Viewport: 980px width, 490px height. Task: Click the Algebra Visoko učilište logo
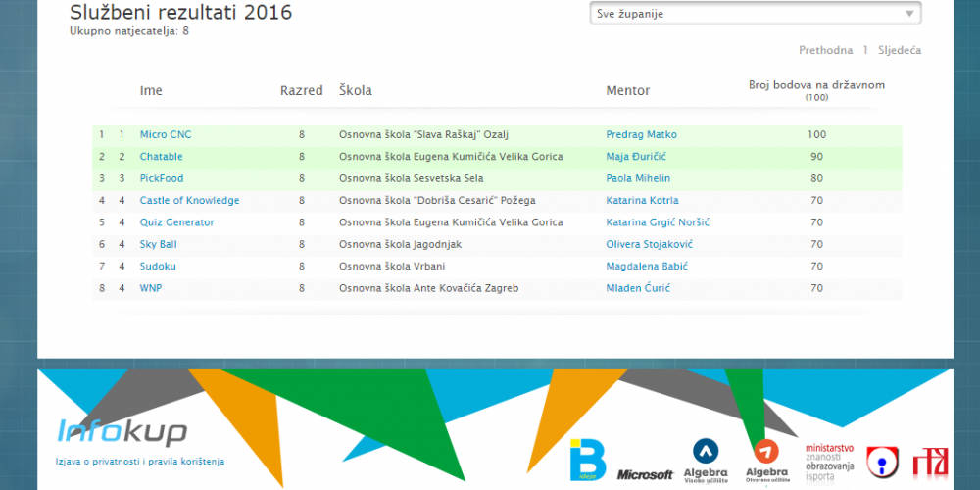pyautogui.click(x=706, y=459)
